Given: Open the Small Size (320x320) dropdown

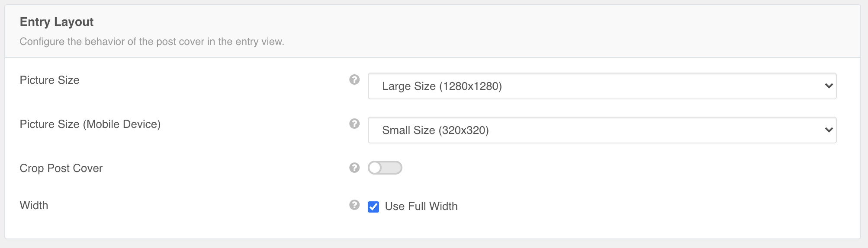Looking at the screenshot, I should coord(602,130).
